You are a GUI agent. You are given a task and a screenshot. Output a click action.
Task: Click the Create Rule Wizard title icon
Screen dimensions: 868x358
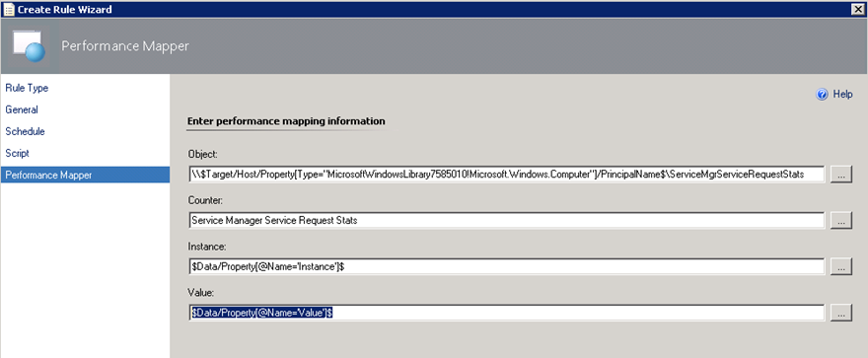click(8, 10)
